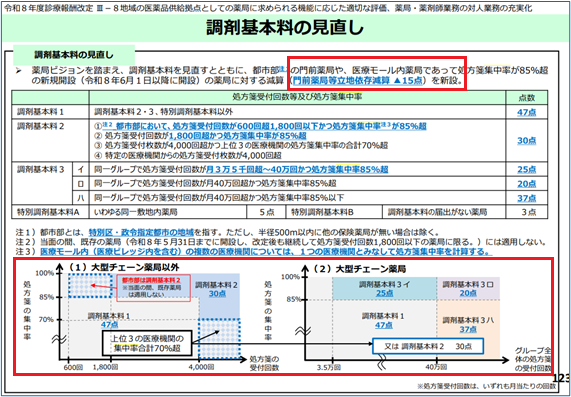Select table header 処方箋受付回数等及び処方箋集中率
571x397 pixels.
click(x=297, y=97)
